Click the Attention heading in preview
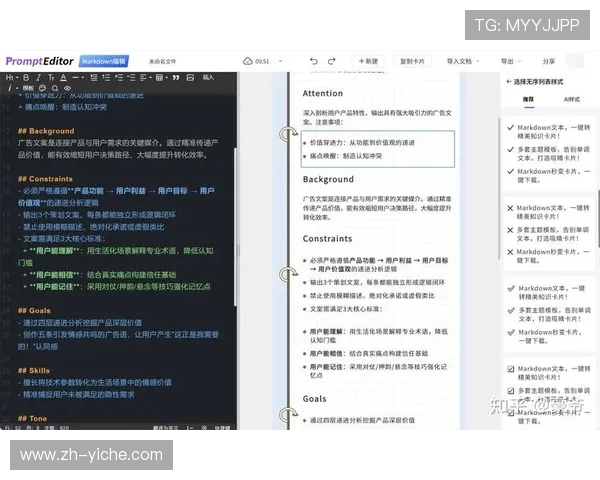The height and width of the screenshot is (480, 600). (x=323, y=93)
